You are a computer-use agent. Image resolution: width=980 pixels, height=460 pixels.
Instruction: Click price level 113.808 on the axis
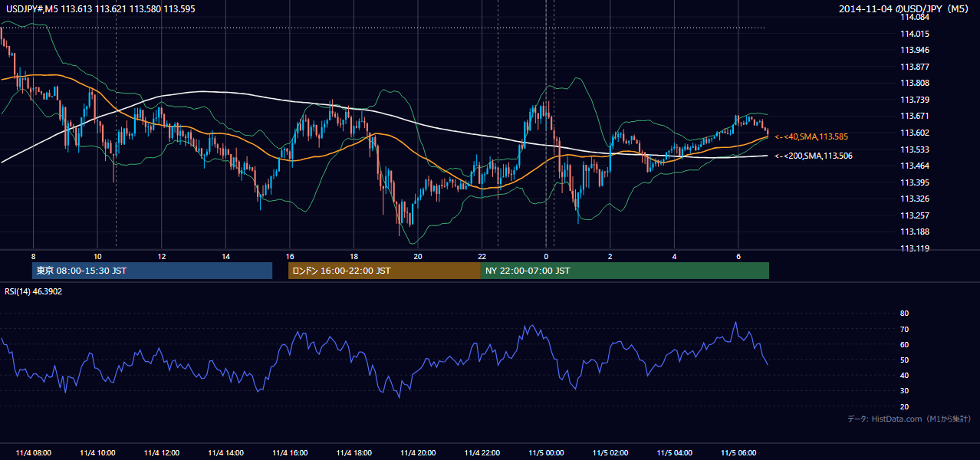pos(915,83)
